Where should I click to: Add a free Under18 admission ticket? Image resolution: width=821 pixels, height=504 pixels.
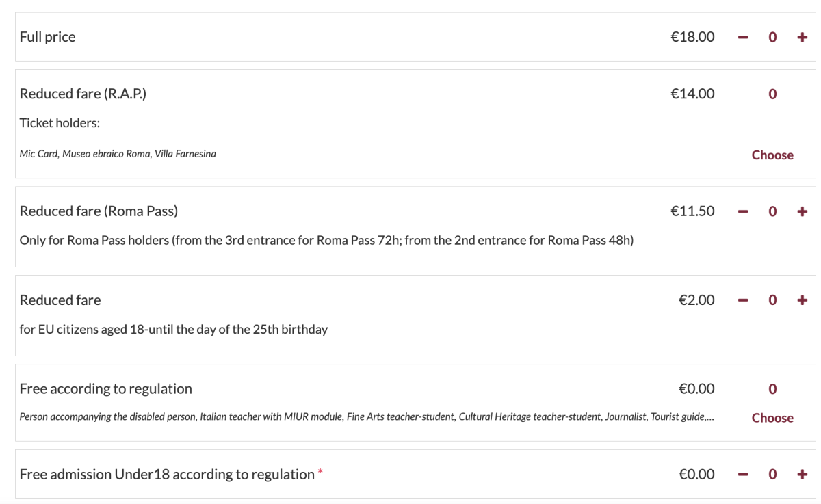803,475
